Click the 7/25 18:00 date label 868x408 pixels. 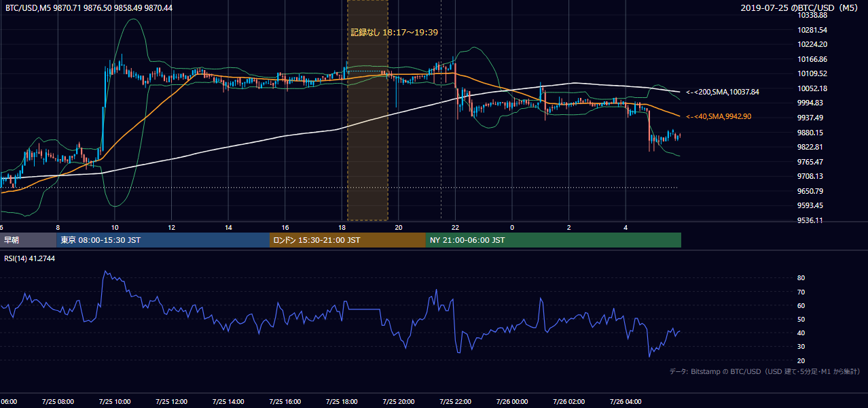click(x=342, y=402)
